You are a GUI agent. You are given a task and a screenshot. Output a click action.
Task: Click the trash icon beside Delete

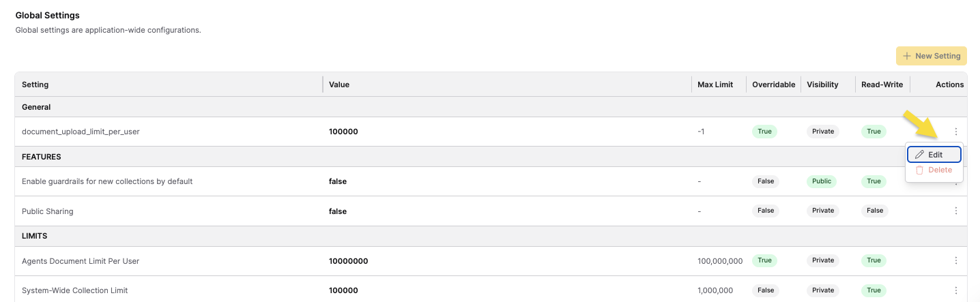[x=919, y=170]
